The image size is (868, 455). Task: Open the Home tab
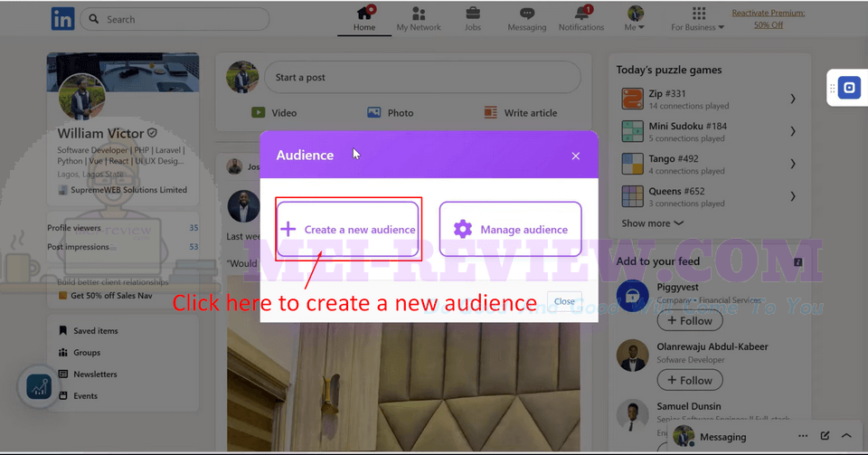coord(364,19)
